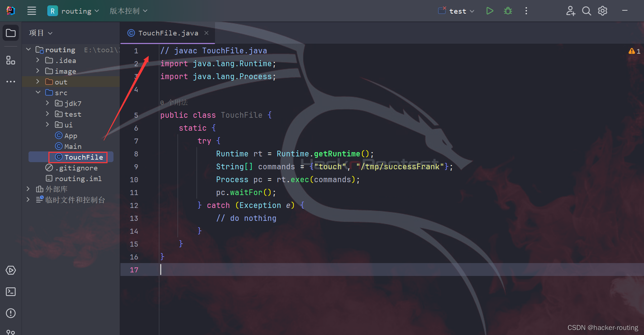Expand the 外部库 external libraries node
Viewport: 644px width, 335px height.
pos(28,189)
